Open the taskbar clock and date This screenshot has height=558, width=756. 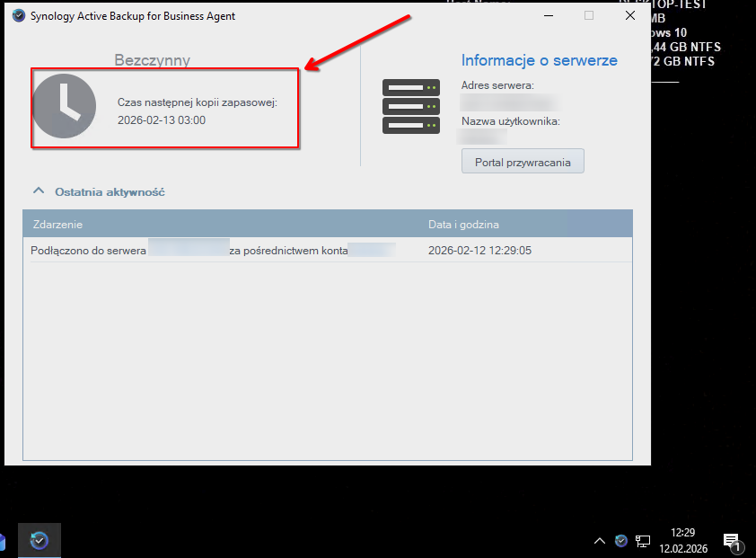pos(681,541)
